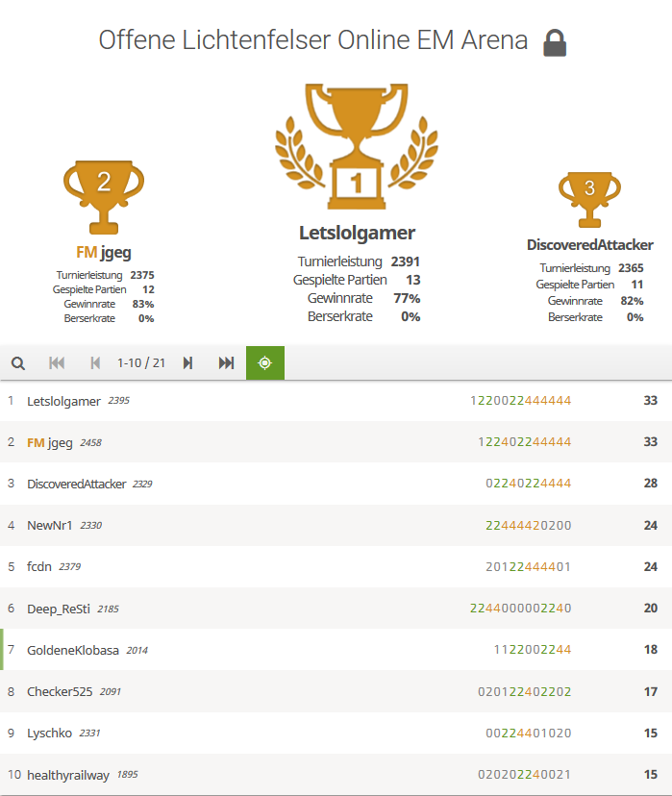Go to next standings page
The width and height of the screenshot is (672, 796).
(188, 362)
